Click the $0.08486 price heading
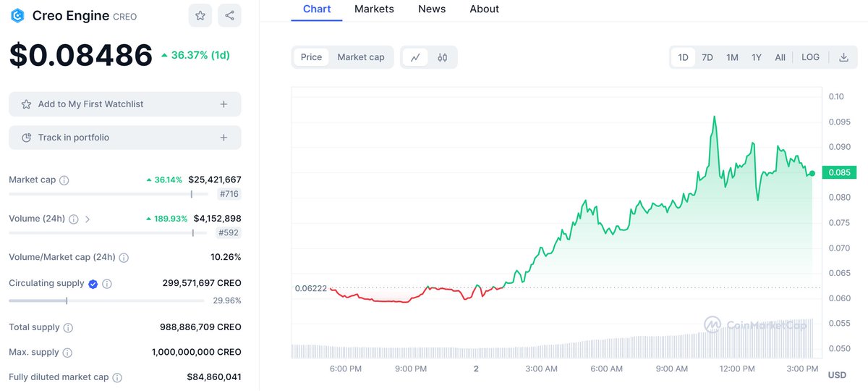This screenshot has width=868, height=391. [x=81, y=56]
